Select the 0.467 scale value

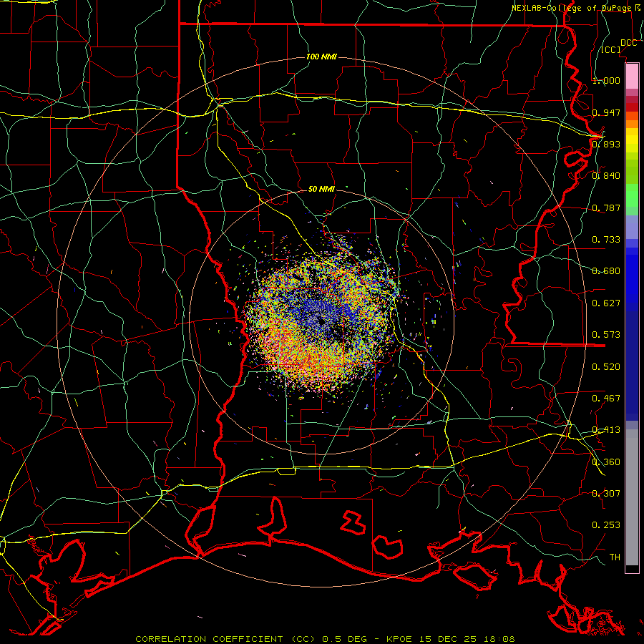(606, 399)
